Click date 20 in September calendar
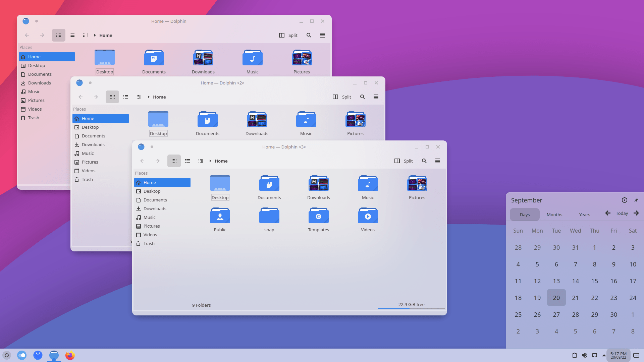 (556, 297)
